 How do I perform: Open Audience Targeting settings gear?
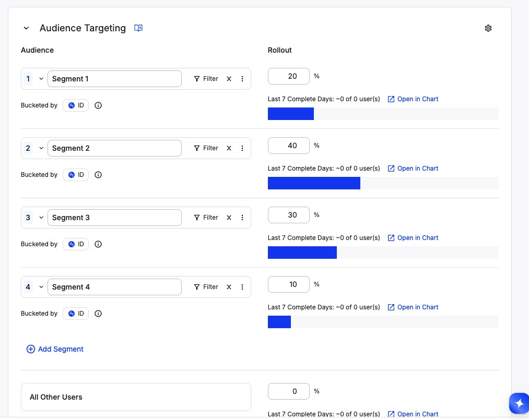(x=488, y=28)
